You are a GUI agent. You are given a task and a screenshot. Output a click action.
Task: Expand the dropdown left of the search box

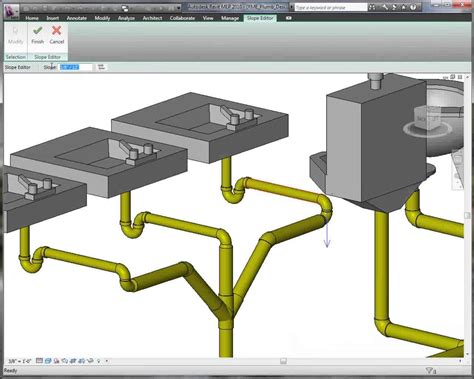(292, 7)
